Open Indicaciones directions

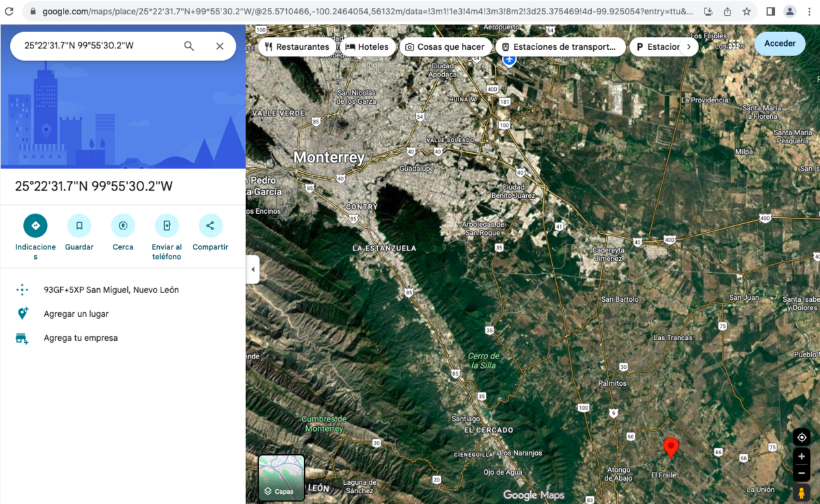36,225
